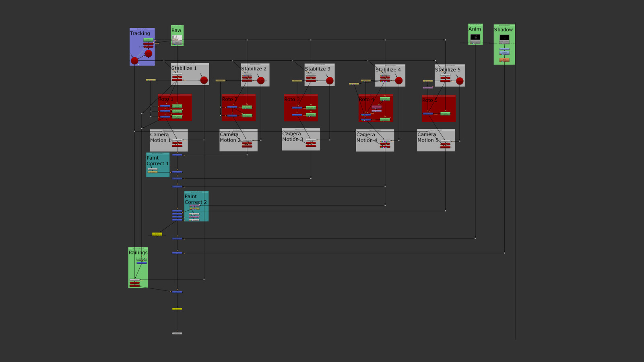This screenshot has height=362, width=644.
Task: Select bottom green node in Roto 1
Action: click(x=177, y=117)
